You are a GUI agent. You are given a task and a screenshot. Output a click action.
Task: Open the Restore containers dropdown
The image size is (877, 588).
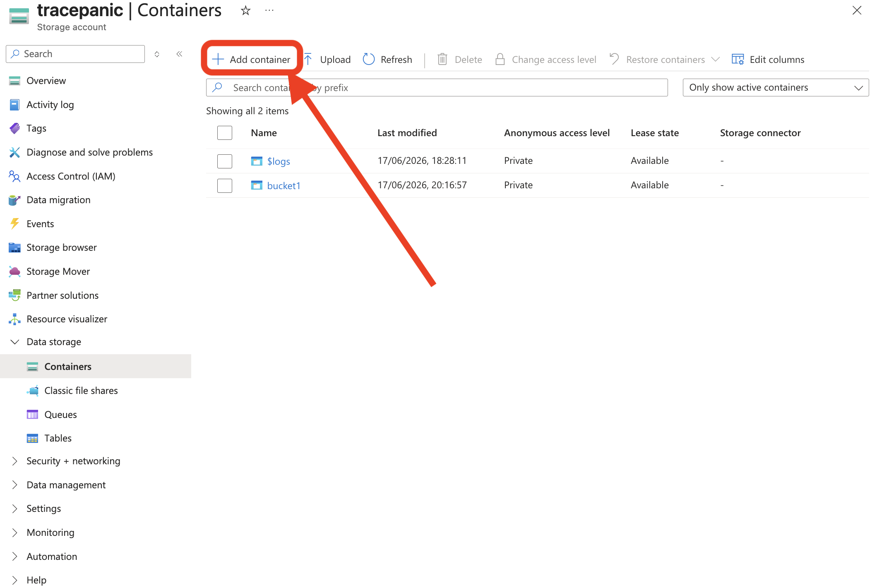pyautogui.click(x=665, y=60)
